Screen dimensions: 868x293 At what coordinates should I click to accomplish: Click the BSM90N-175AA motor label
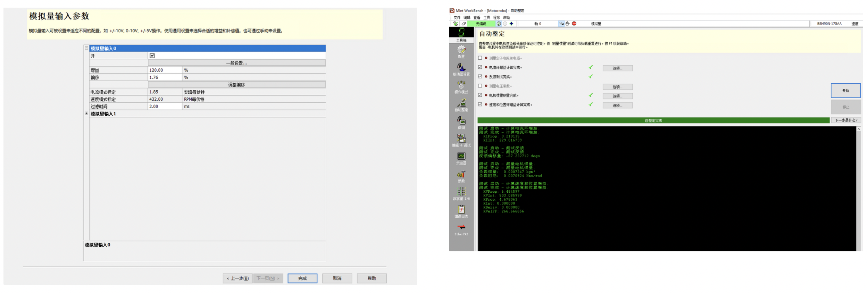(829, 24)
